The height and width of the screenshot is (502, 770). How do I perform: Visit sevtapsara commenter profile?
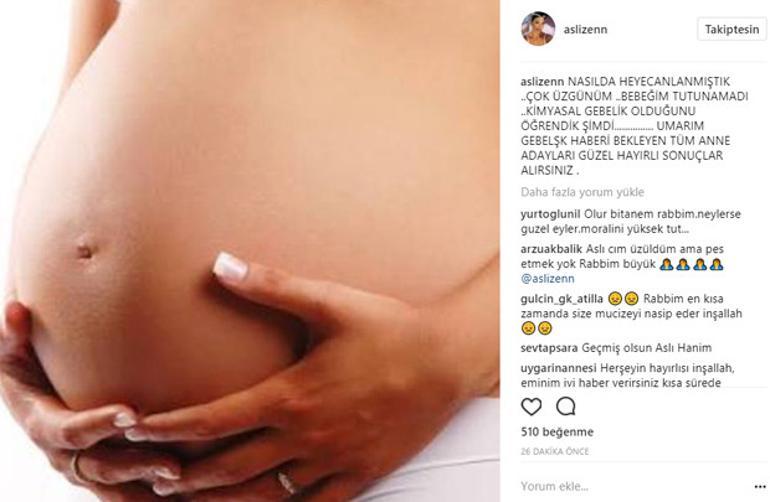point(549,348)
